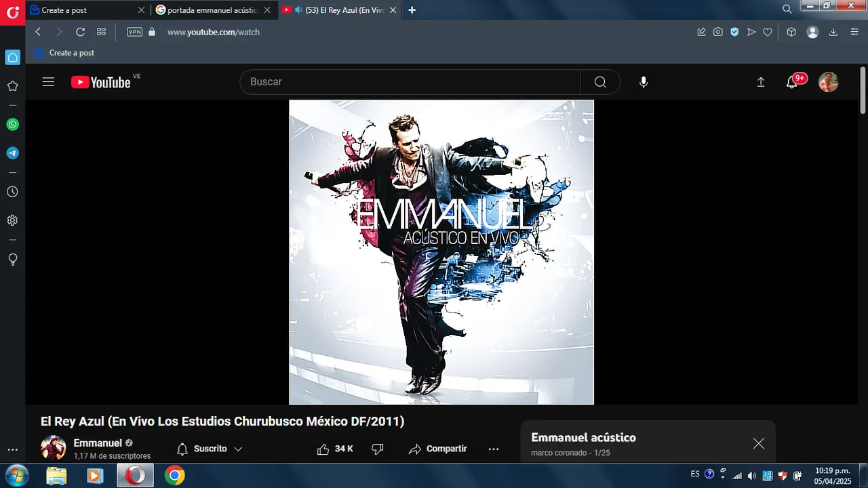Click the YouTube search magnifier button
The width and height of the screenshot is (868, 488).
click(600, 82)
